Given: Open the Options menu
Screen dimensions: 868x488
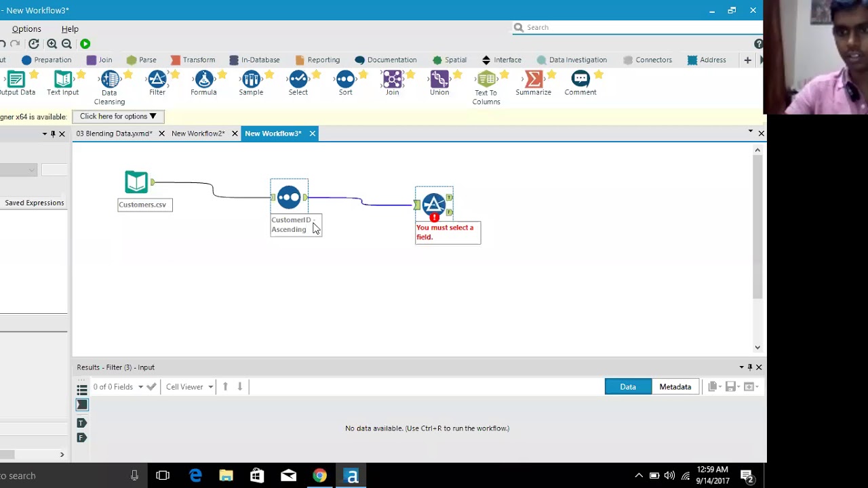Looking at the screenshot, I should [26, 29].
